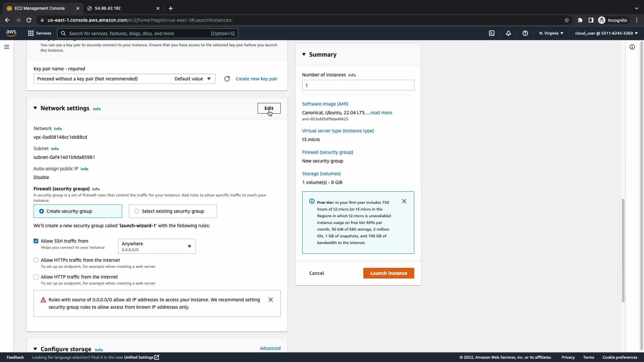Choose Select existing security group option
644x362 pixels.
click(x=137, y=211)
